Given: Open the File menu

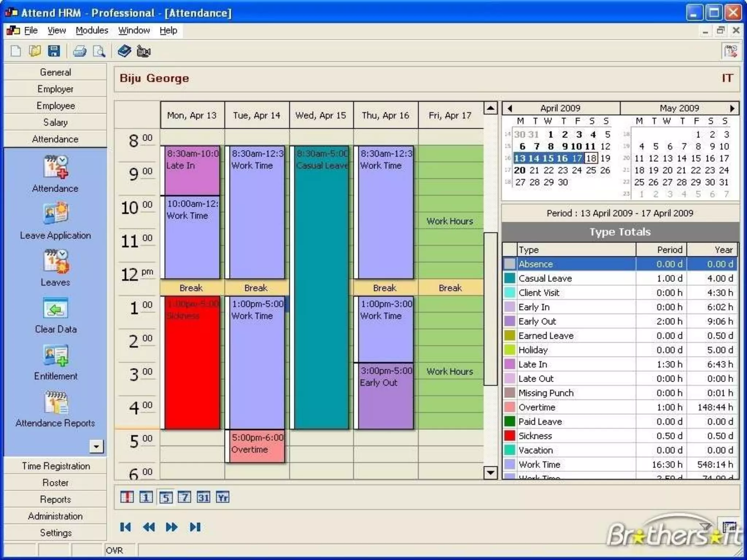Looking at the screenshot, I should point(31,31).
